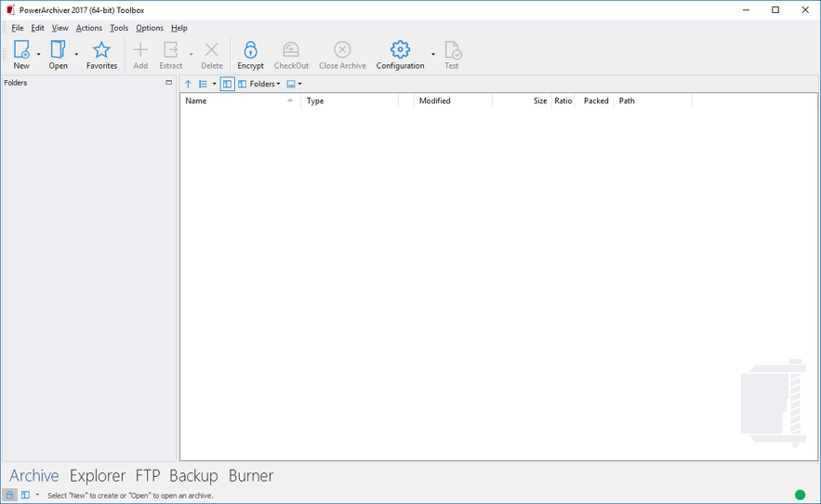821x504 pixels.
Task: Open the New button dropdown arrow
Action: 39,55
